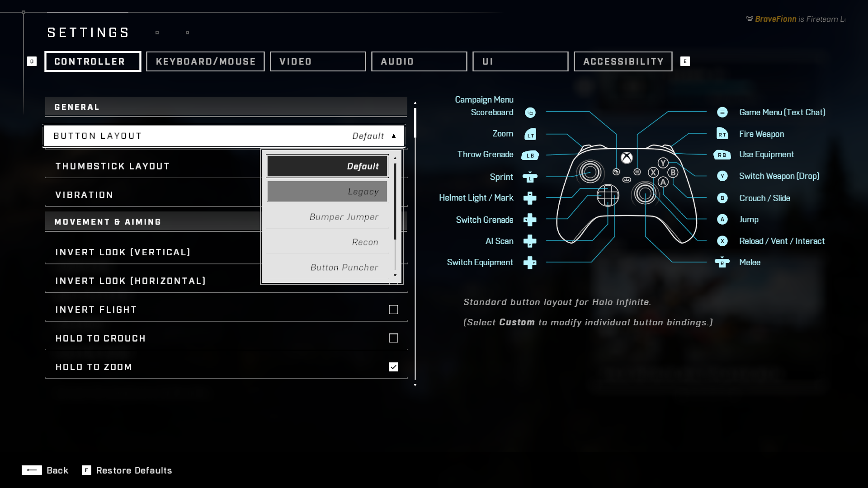Click the LB icon next to Throw Grenade
This screenshot has width=868, height=488.
coord(530,155)
